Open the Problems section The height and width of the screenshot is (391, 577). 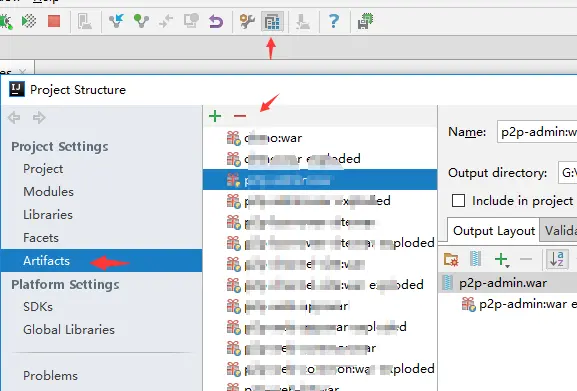(x=50, y=376)
